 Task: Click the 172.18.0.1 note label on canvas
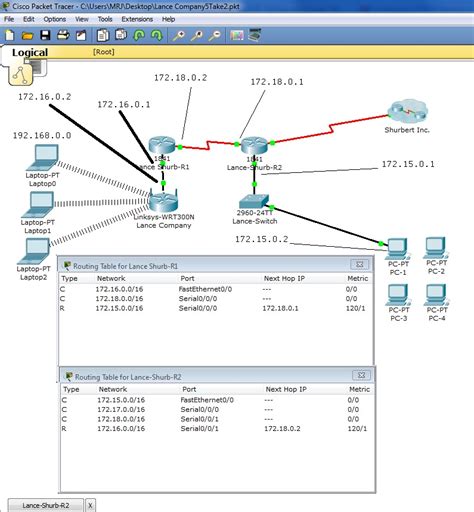tap(277, 82)
